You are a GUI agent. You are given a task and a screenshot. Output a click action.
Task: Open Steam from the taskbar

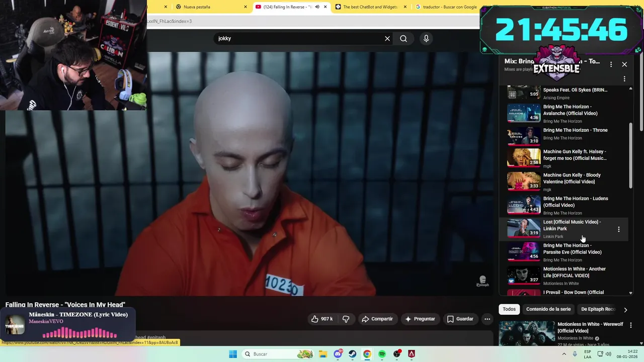coord(352,354)
